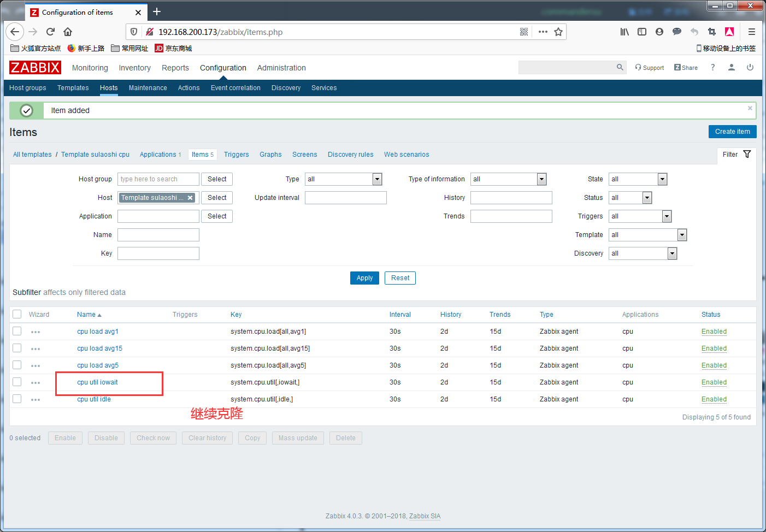The height and width of the screenshot is (532, 766).
Task: Switch to the Triggers tab
Action: tap(236, 155)
